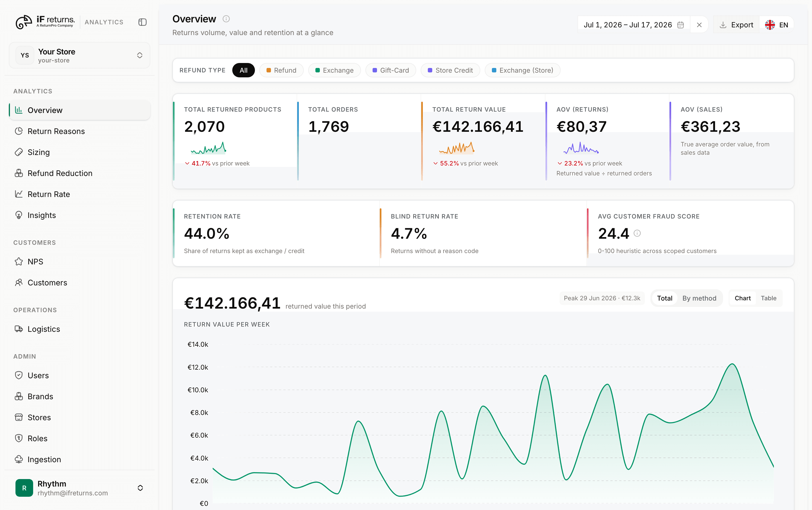Open the Ingestion admin page
This screenshot has width=812, height=510.
coord(80,459)
